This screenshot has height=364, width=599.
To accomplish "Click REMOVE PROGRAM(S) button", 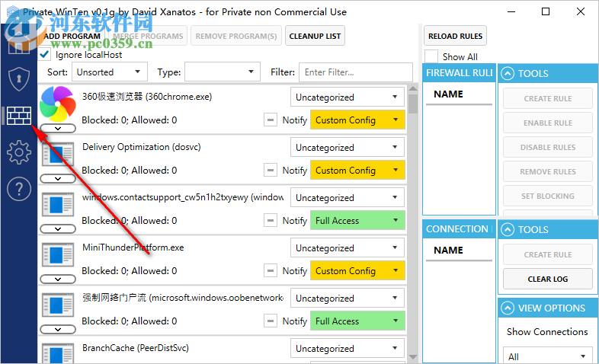I will (x=236, y=36).
